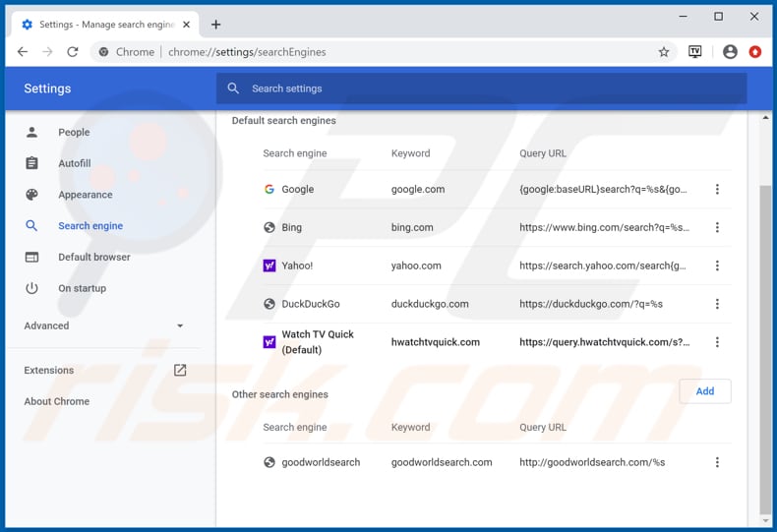This screenshot has height=532, width=777.
Task: Click Add to add a search engine
Action: [704, 390]
